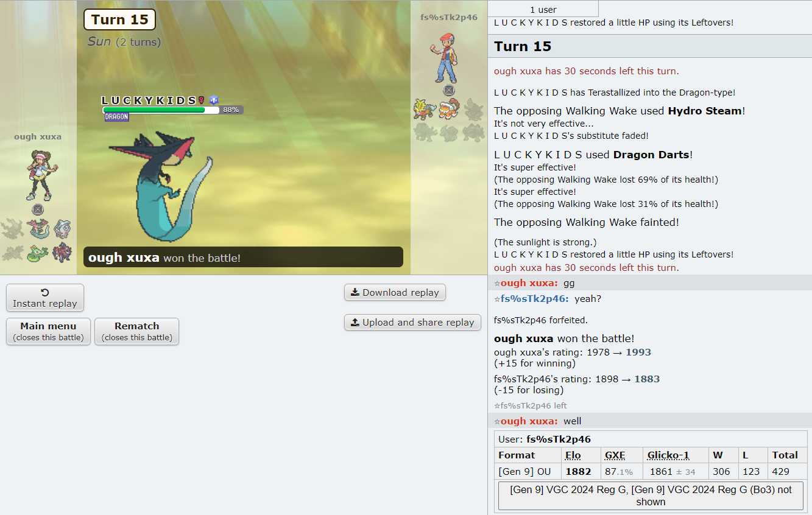Return to Main menu
This screenshot has height=515, width=812.
(x=48, y=331)
